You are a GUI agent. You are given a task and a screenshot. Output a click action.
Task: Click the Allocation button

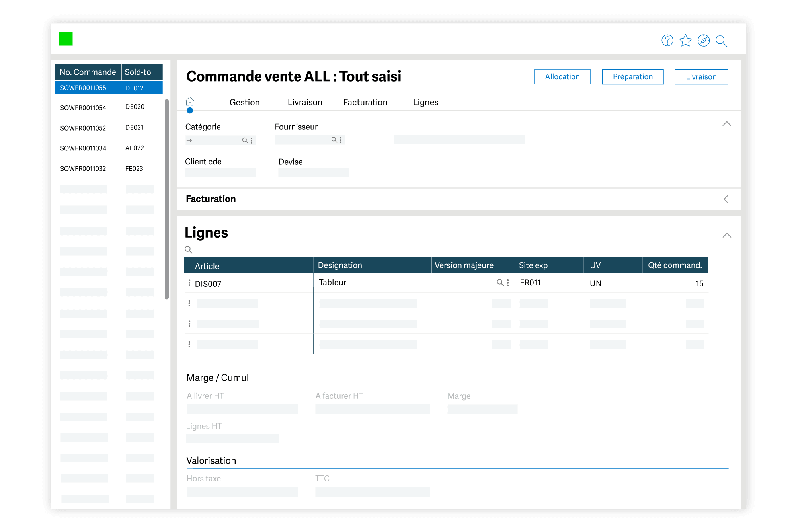click(x=562, y=77)
